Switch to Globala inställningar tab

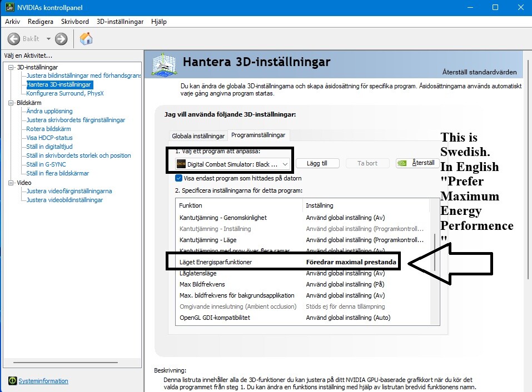point(198,136)
